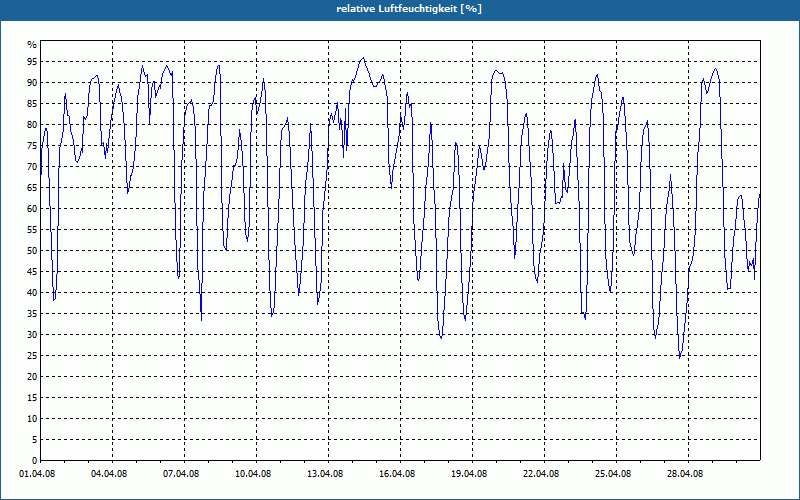Click the % unit label on y-axis
The image size is (800, 500).
click(32, 45)
